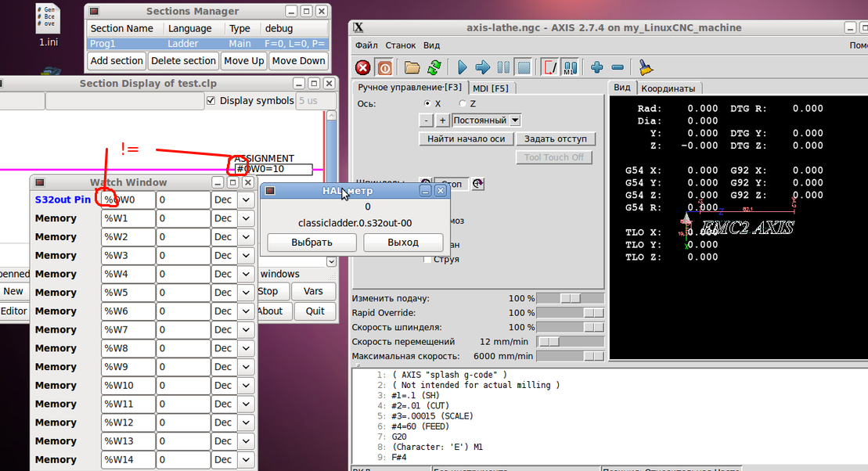Open Sections Manager window menu icon
The height and width of the screenshot is (471, 868).
(94, 11)
